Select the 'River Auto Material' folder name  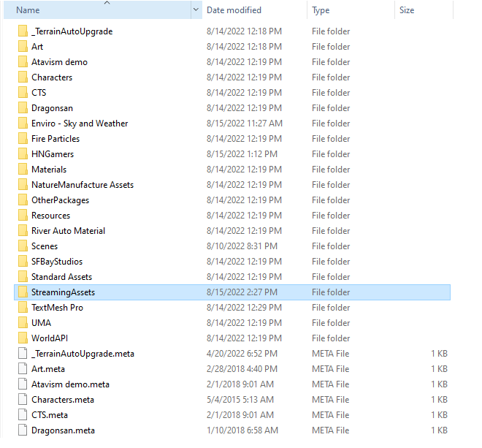point(68,231)
